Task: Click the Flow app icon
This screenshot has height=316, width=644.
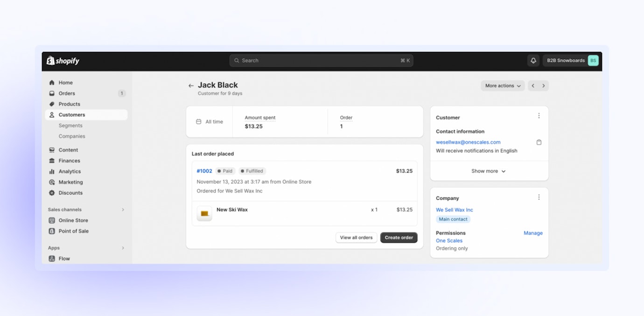Action: [52, 259]
